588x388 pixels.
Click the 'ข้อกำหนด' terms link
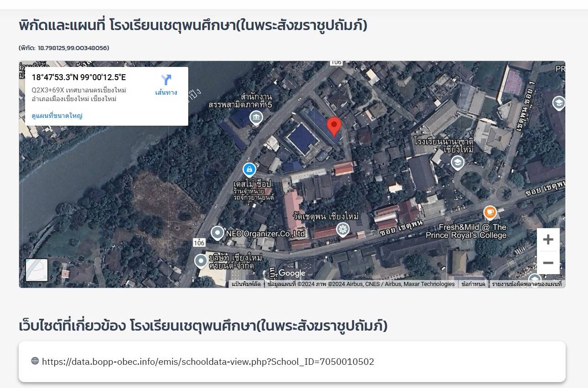[x=473, y=284]
